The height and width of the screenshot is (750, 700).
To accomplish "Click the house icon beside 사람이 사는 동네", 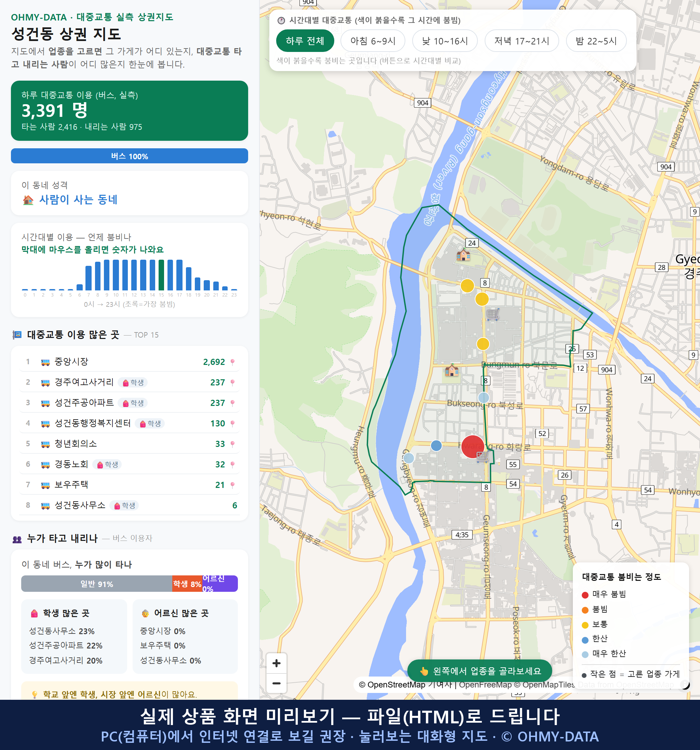I will pos(28,200).
